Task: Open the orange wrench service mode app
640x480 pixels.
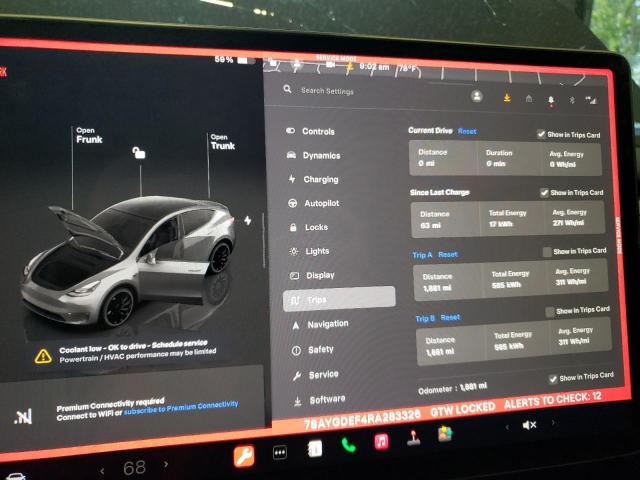Action: click(244, 456)
